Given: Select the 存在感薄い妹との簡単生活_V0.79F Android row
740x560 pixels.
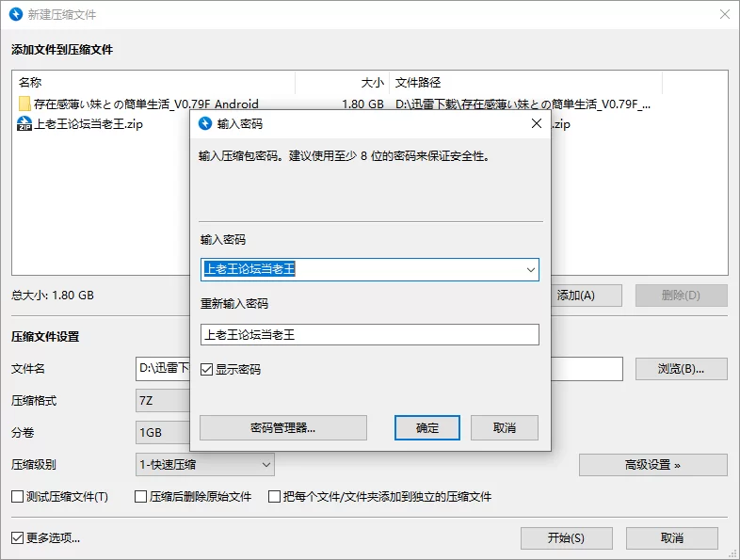Looking at the screenshot, I should pos(146,104).
